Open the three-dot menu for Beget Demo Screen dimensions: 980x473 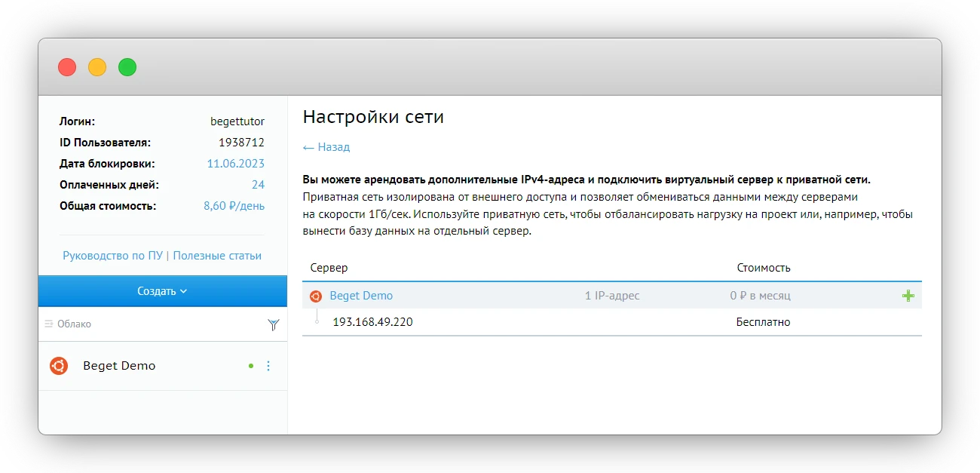click(268, 366)
